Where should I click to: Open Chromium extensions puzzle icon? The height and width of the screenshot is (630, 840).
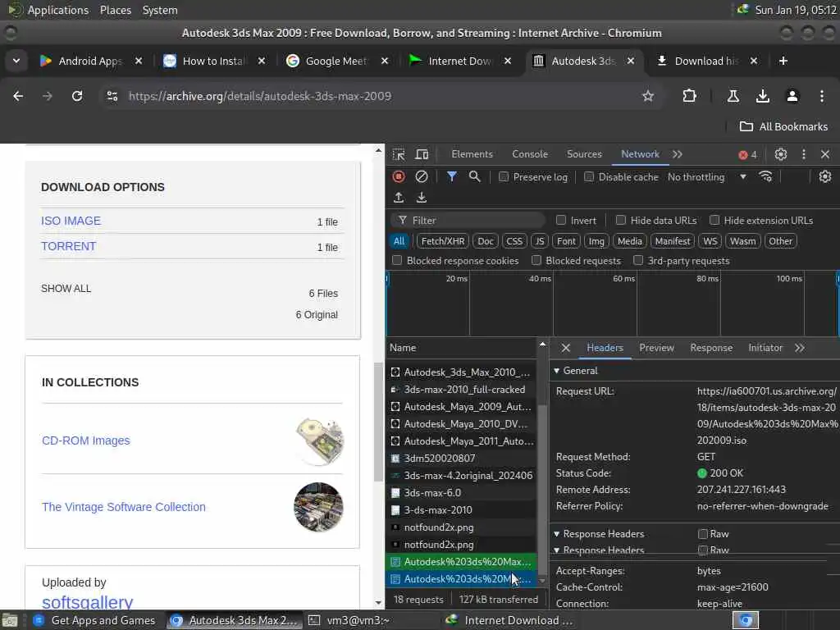(689, 96)
